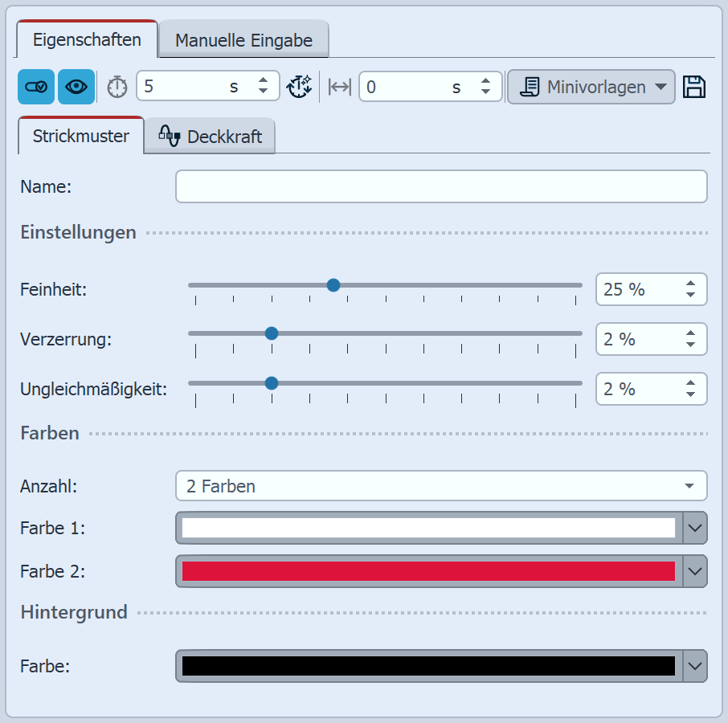
Task: Click the Minivorlagen scroll icon
Action: click(x=530, y=87)
